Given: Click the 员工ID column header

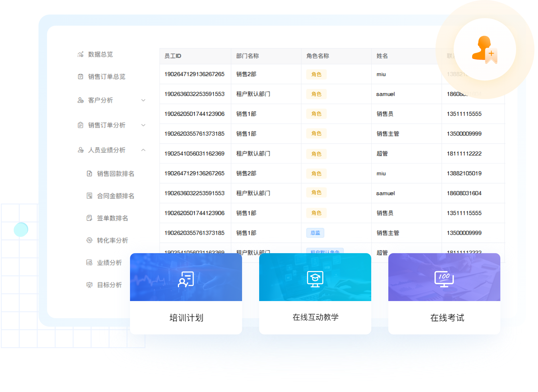Looking at the screenshot, I should coord(173,56).
